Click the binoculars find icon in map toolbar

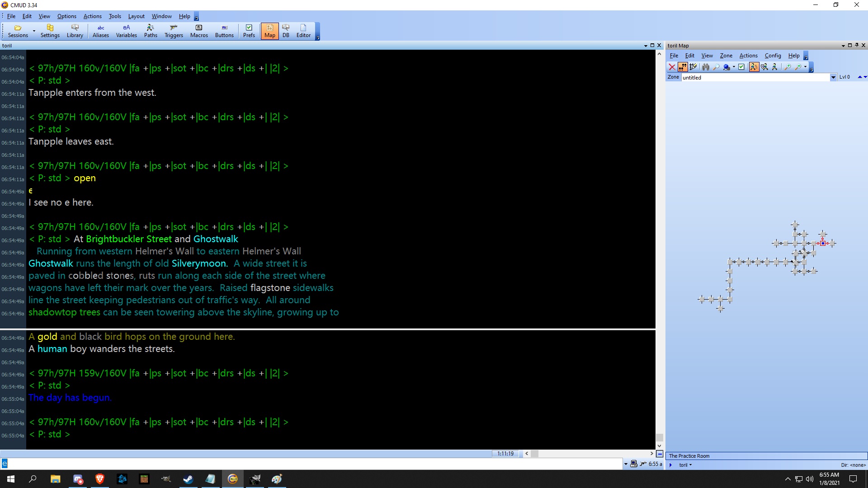705,67
